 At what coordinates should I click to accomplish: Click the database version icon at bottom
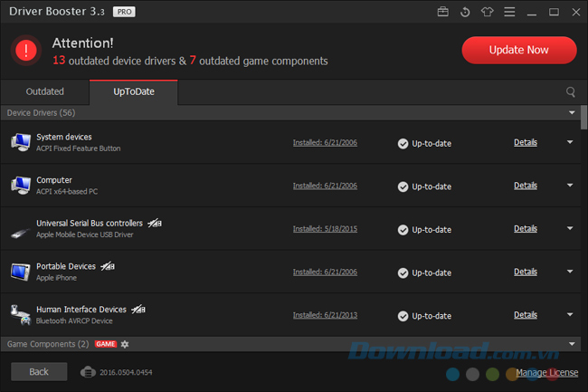88,372
